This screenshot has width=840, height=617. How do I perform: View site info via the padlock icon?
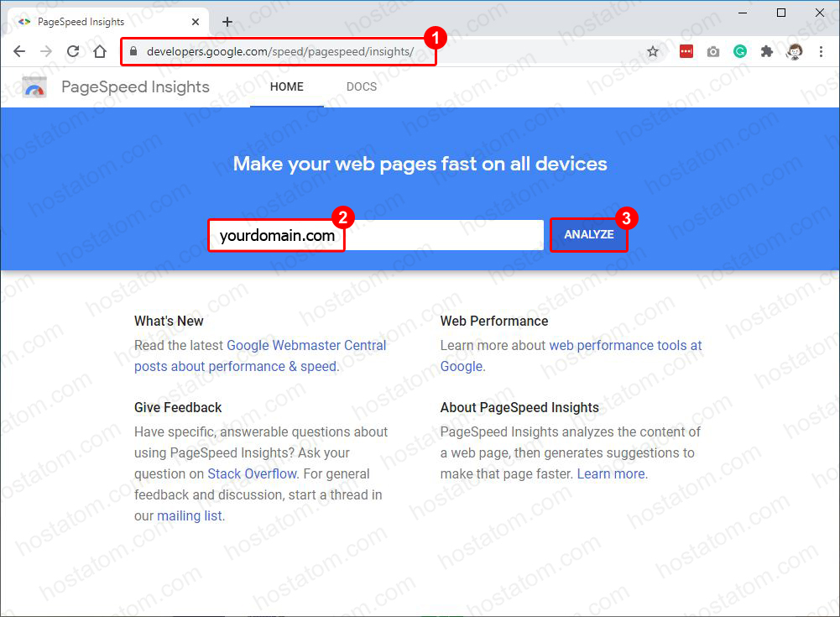(133, 51)
